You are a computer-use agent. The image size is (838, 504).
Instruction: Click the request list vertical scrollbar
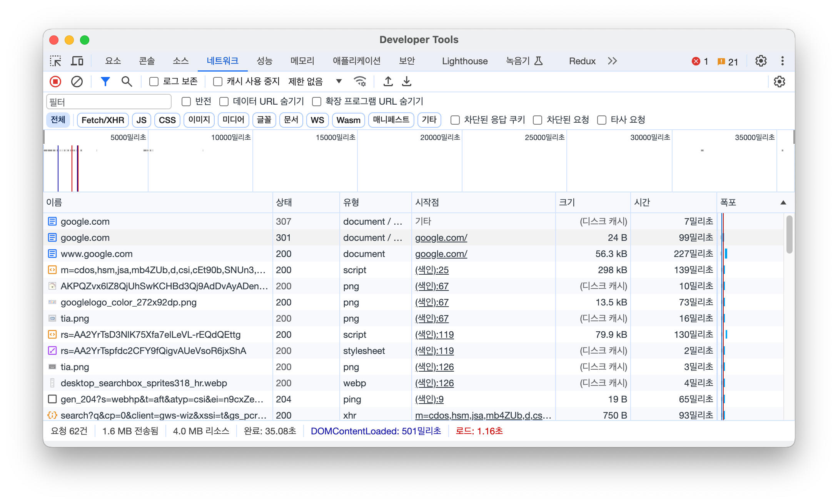point(789,235)
